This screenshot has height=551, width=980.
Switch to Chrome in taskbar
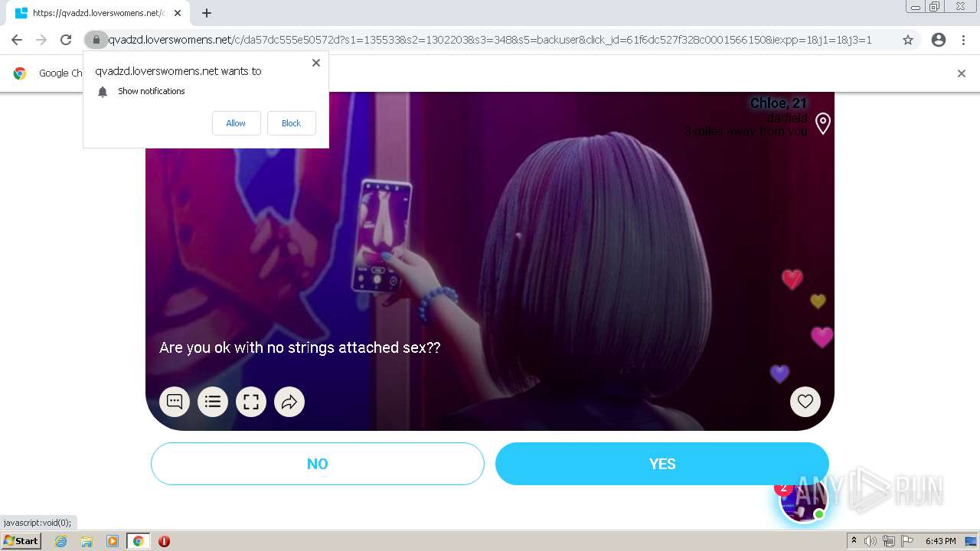coord(139,541)
